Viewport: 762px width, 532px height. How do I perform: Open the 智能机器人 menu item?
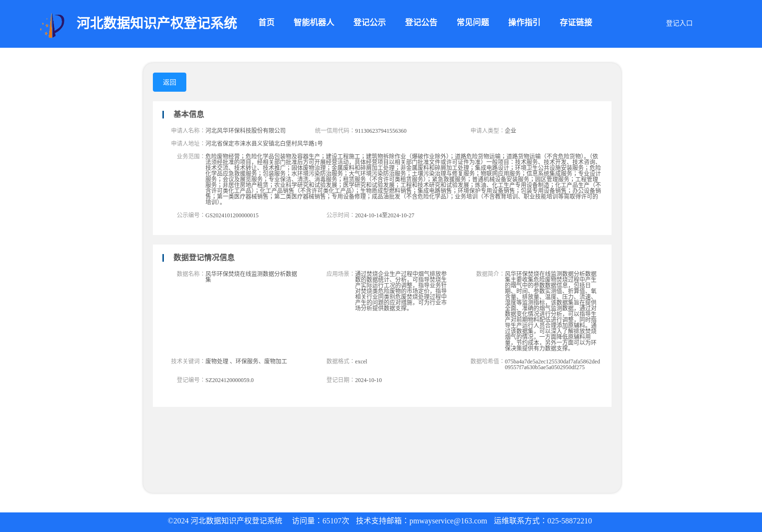[313, 22]
